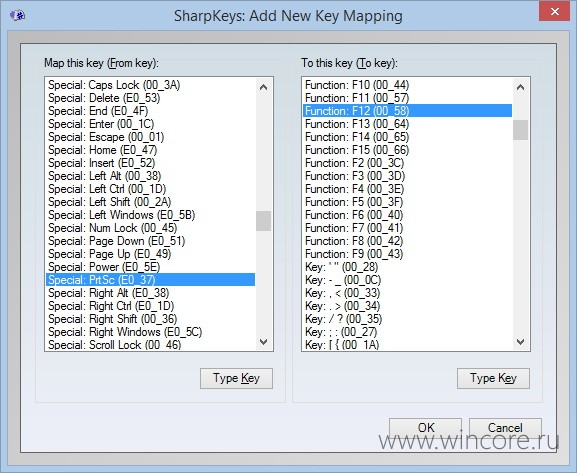Screen dimensions: 577x473
Task: Select Special: Left Windows (E0_5B)
Action: [150, 215]
